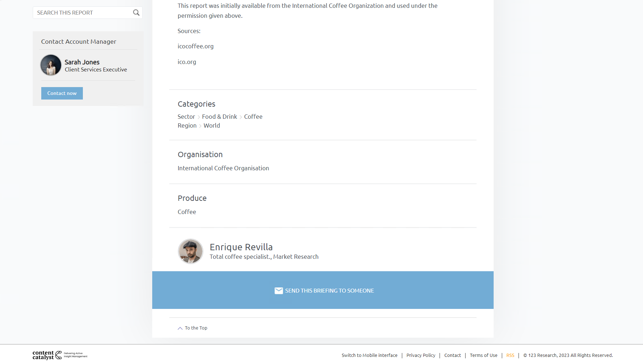Open the Privacy Policy footer link
This screenshot has height=364, width=643.
pos(421,355)
